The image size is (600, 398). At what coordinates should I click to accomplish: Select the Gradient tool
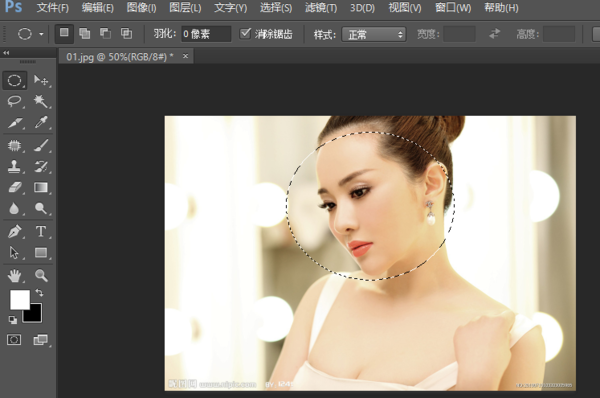coord(41,188)
